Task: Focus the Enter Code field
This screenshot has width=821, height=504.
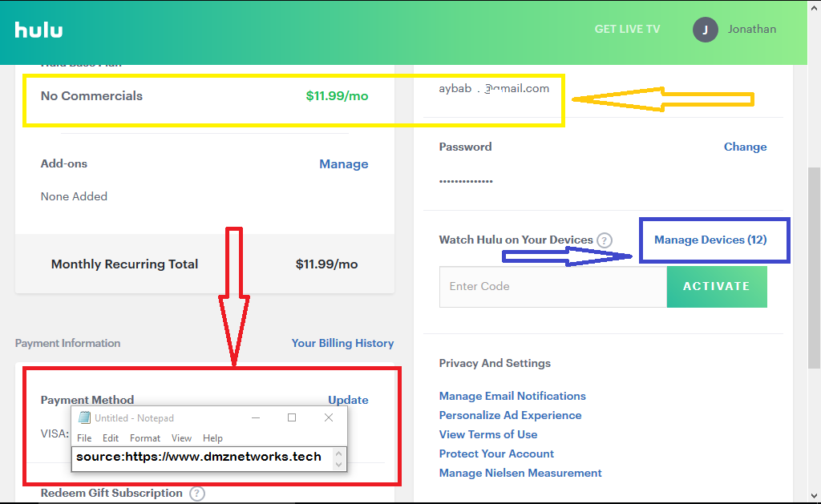Action: (553, 286)
